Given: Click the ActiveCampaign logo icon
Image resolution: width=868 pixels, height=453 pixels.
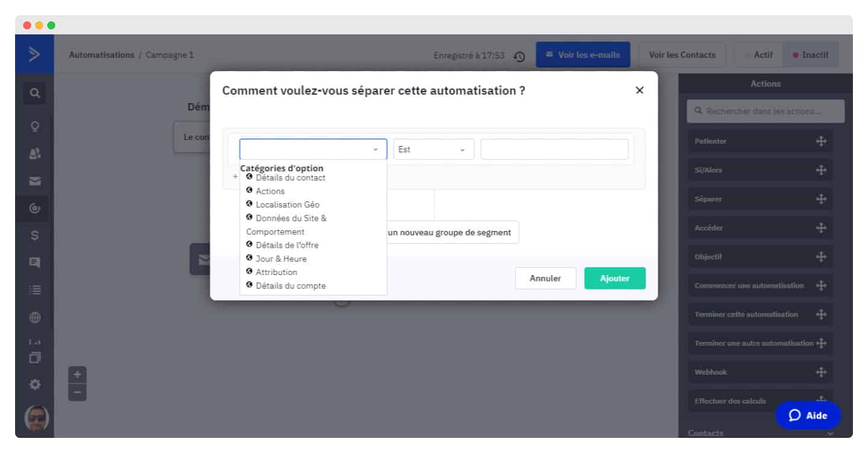Looking at the screenshot, I should (34, 54).
